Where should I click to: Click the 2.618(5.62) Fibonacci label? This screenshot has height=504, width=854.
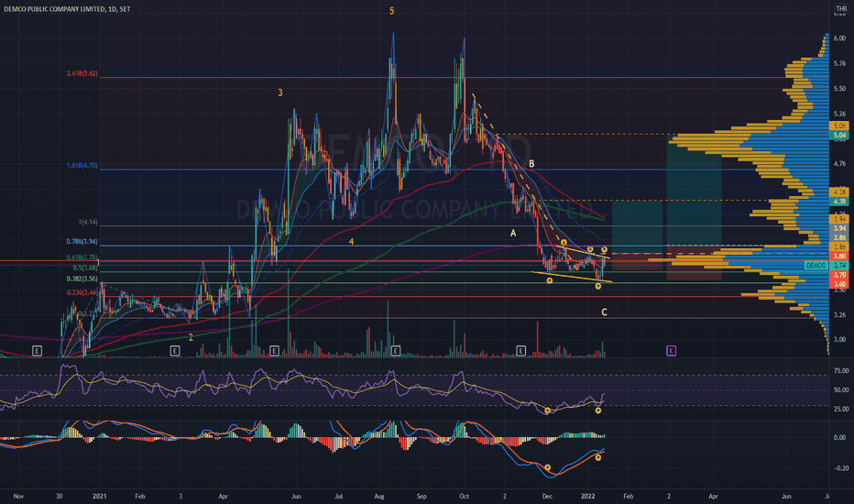tap(82, 73)
